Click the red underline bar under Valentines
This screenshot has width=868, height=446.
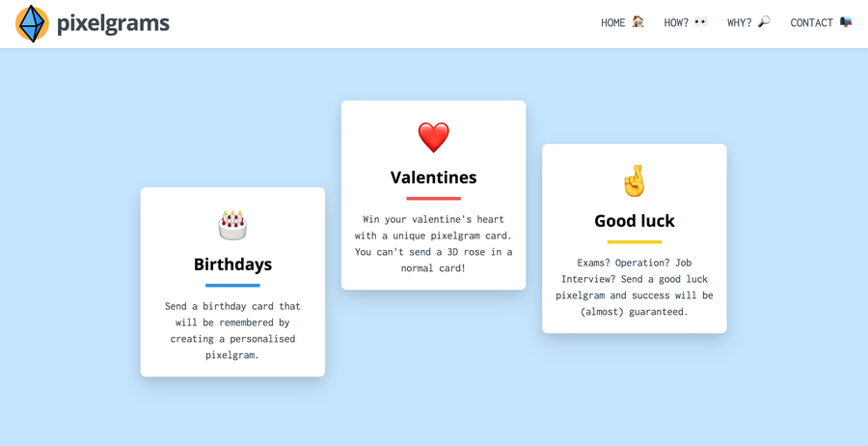[433, 198]
